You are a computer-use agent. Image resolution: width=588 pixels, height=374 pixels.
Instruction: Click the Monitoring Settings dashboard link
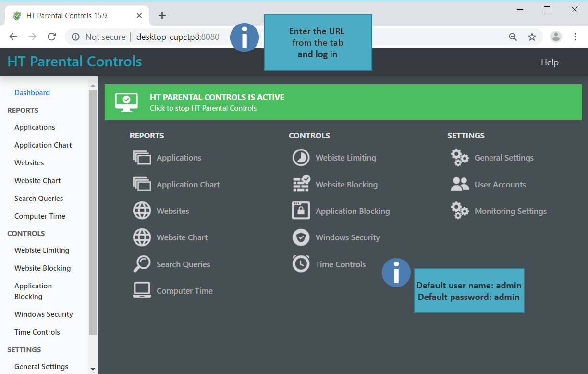tap(511, 211)
